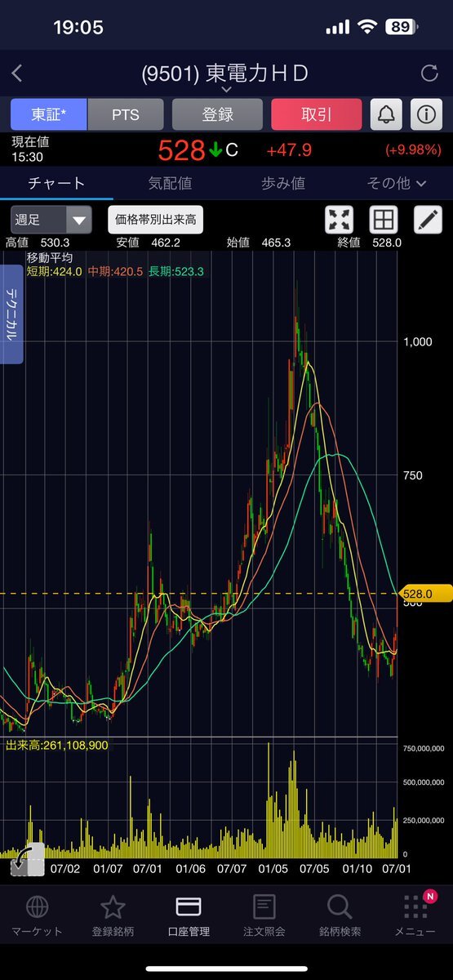
Task: Toggle 価格帯別出来高 display
Action: pos(156,220)
